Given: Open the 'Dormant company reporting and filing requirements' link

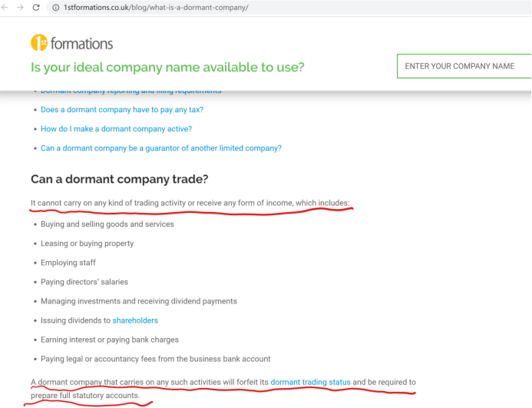Looking at the screenshot, I should point(131,92).
